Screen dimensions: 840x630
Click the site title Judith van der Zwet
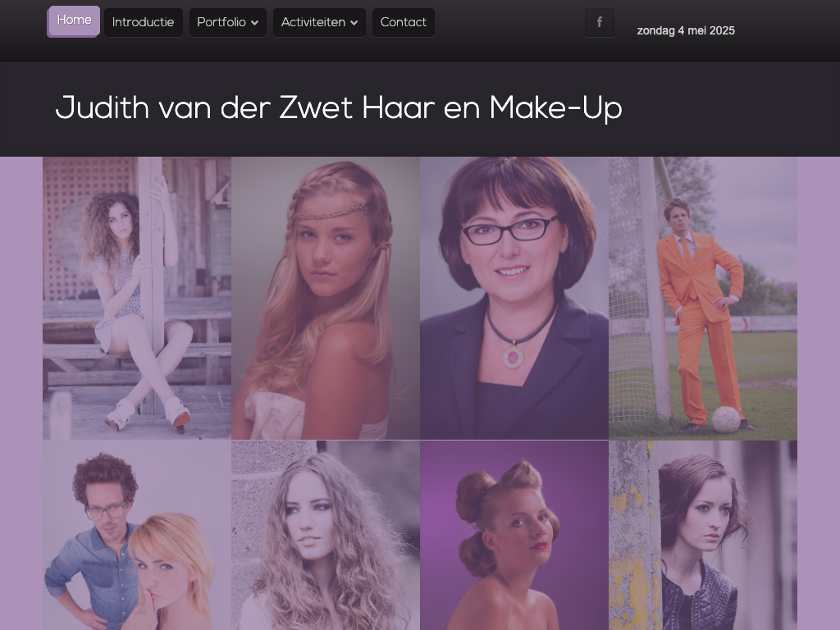[338, 108]
